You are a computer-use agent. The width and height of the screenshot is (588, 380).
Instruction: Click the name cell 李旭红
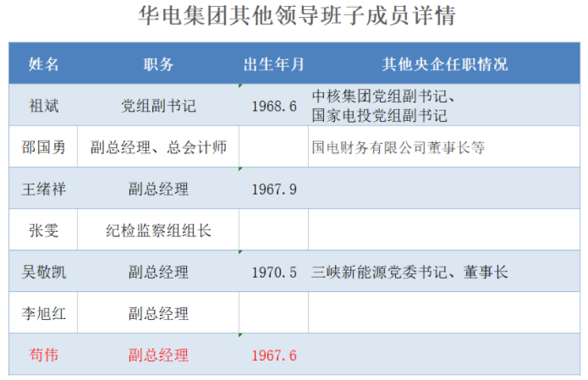click(44, 314)
